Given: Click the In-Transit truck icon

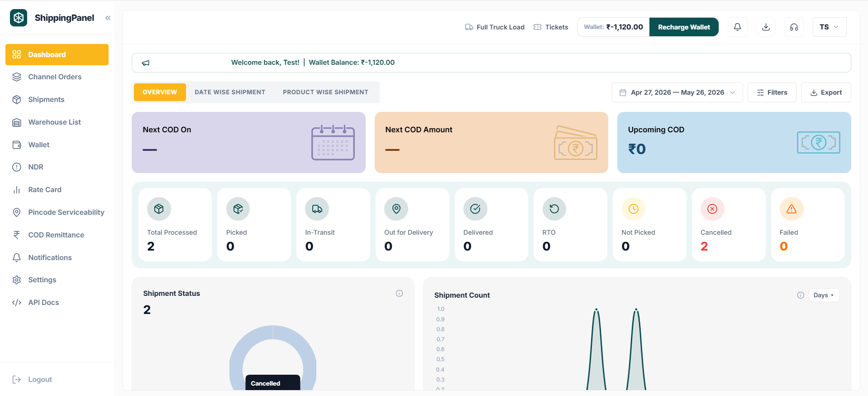Looking at the screenshot, I should point(317,209).
